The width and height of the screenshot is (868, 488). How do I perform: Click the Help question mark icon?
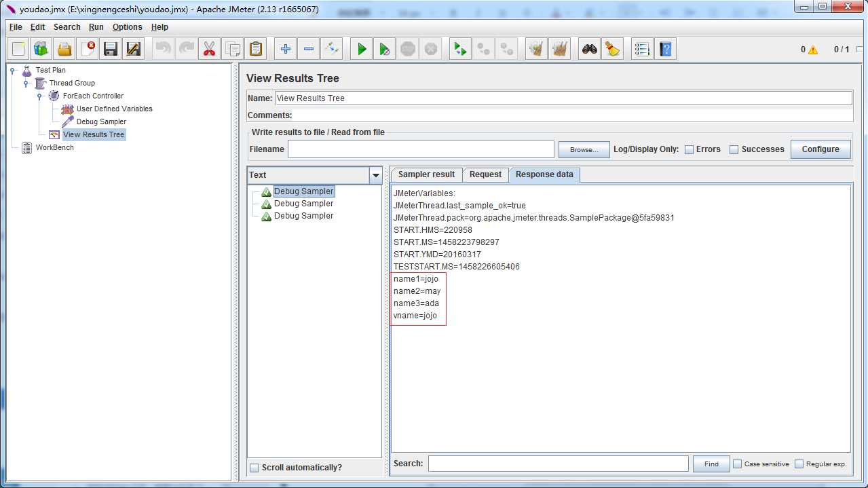[x=666, y=49]
